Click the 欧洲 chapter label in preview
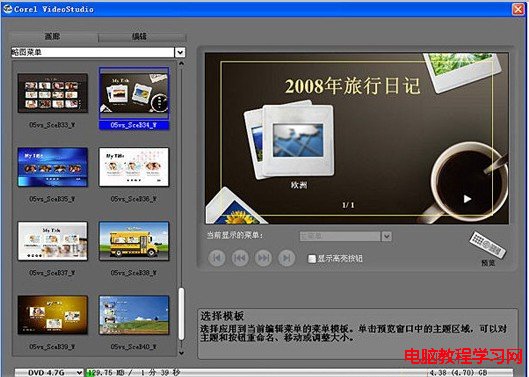This screenshot has width=529, height=377. [x=299, y=185]
